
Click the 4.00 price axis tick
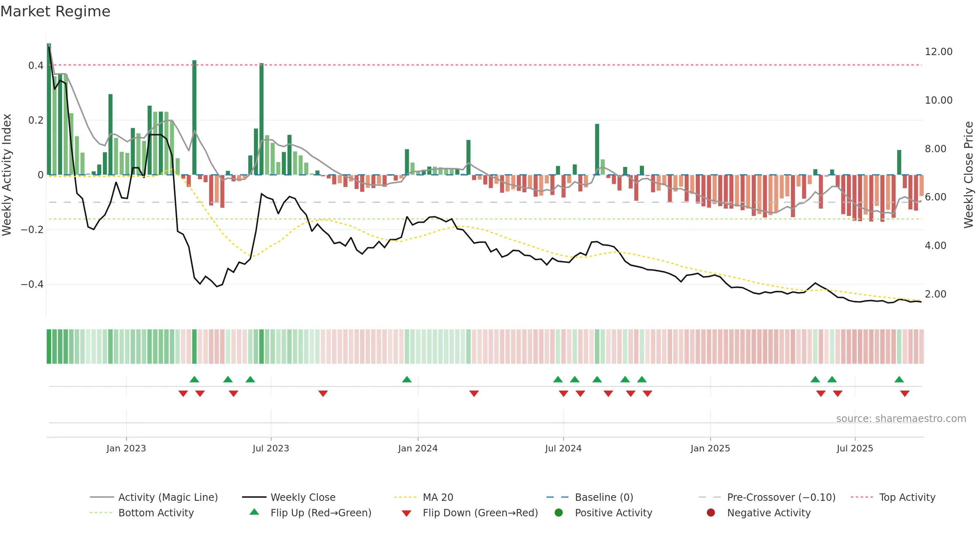pos(935,246)
